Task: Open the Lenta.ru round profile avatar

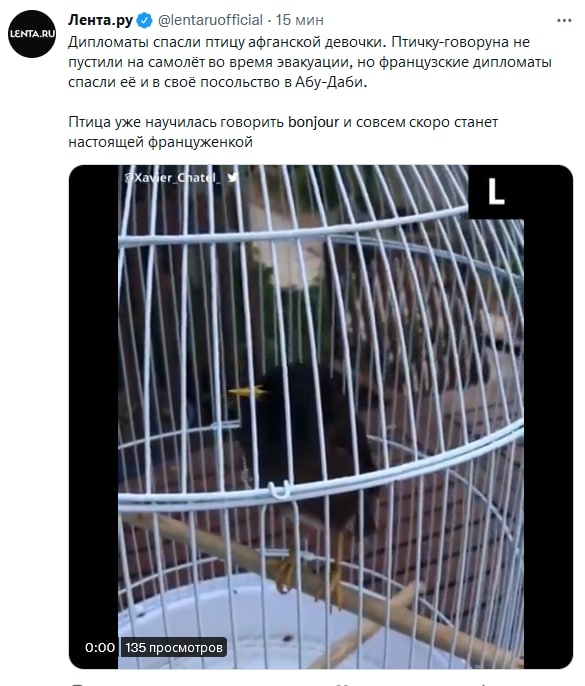Action: [x=32, y=34]
